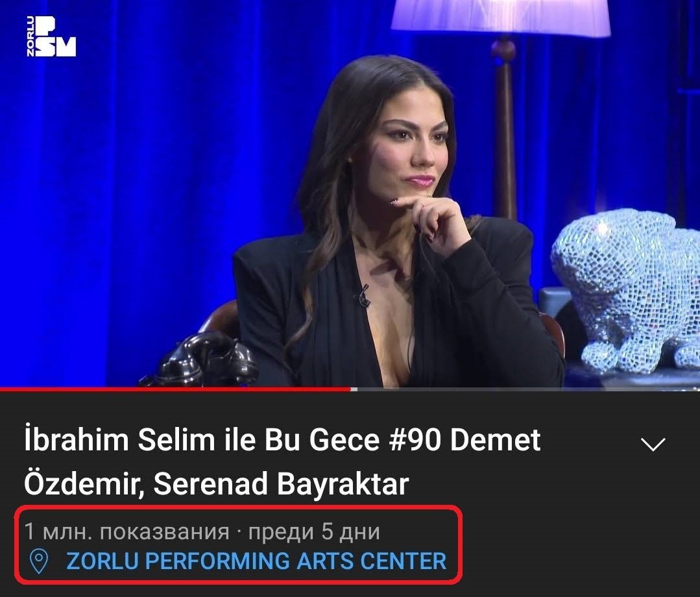Click the #90 episode number in the title
This screenshot has width=700, height=597.
[416, 440]
